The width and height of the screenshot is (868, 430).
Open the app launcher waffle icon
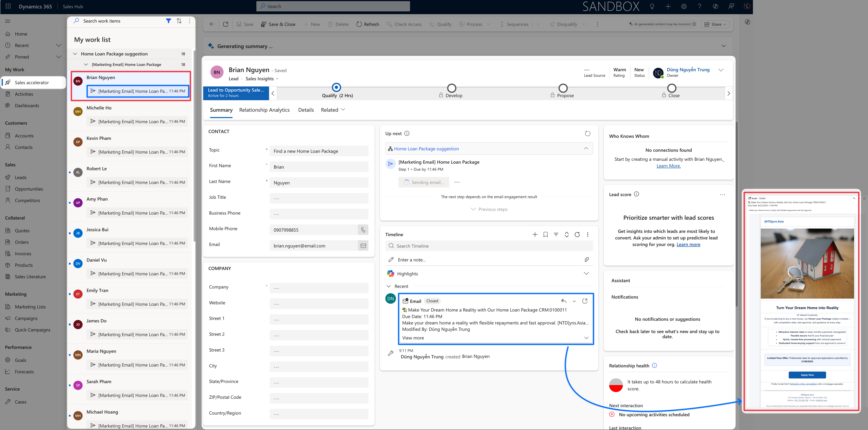coord(8,6)
